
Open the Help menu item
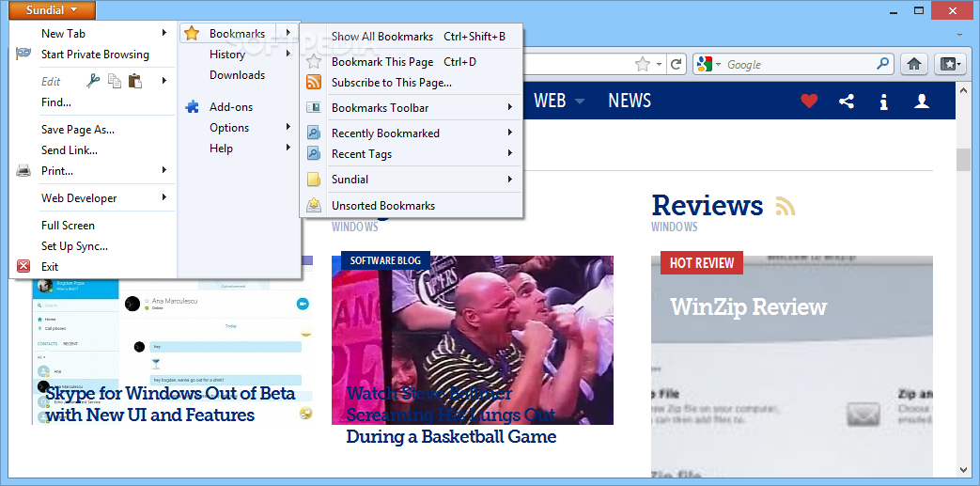pos(221,149)
